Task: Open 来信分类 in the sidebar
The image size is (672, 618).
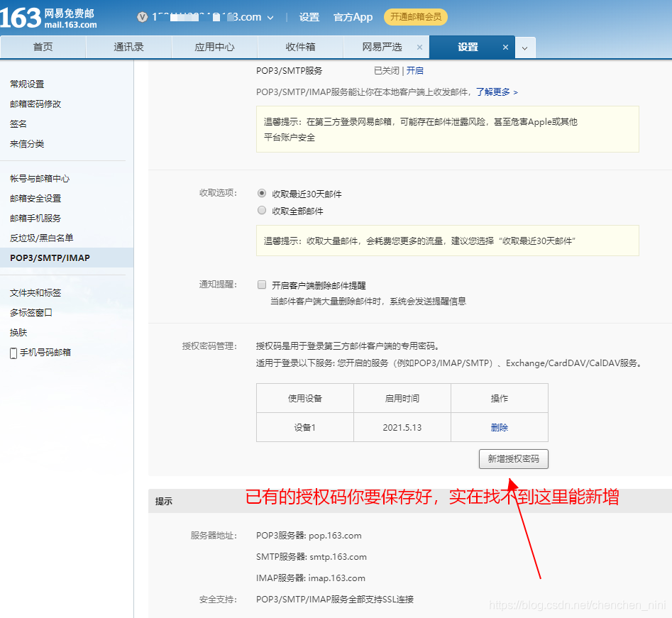Action: (x=27, y=143)
